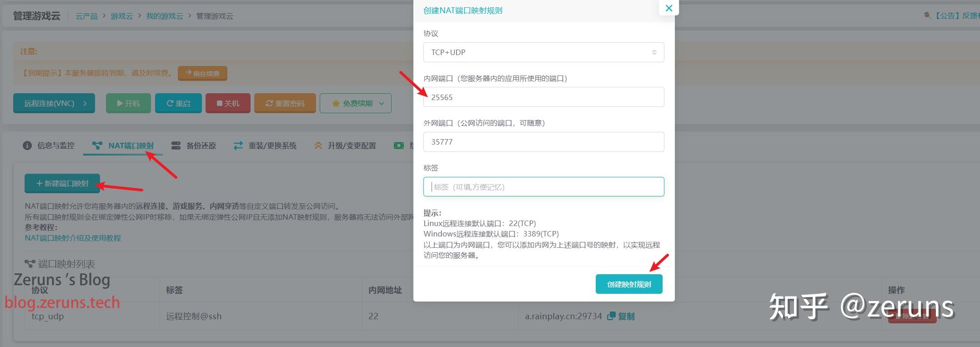Screen dimensions: 980x347
Task: Click the 内网地址 column header
Action: pos(385,290)
